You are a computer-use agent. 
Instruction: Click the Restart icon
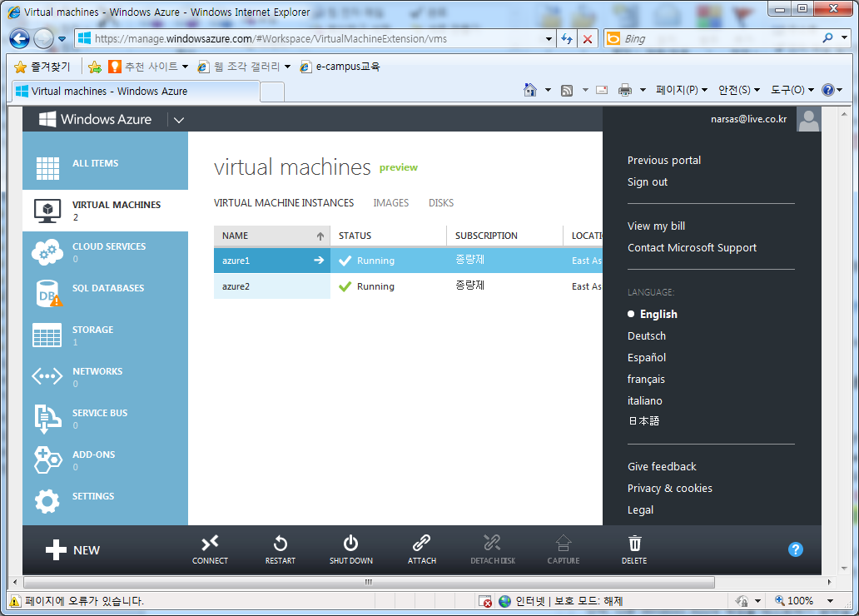click(x=280, y=543)
